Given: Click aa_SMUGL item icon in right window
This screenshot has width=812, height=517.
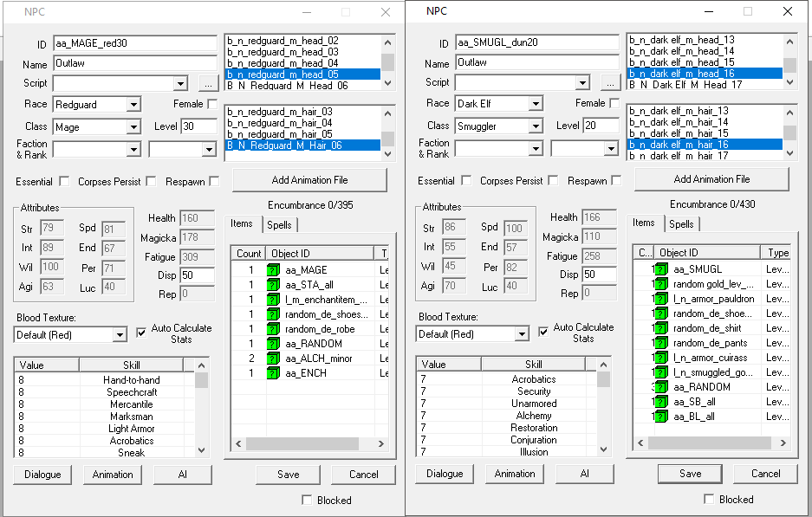Looking at the screenshot, I should (x=661, y=269).
